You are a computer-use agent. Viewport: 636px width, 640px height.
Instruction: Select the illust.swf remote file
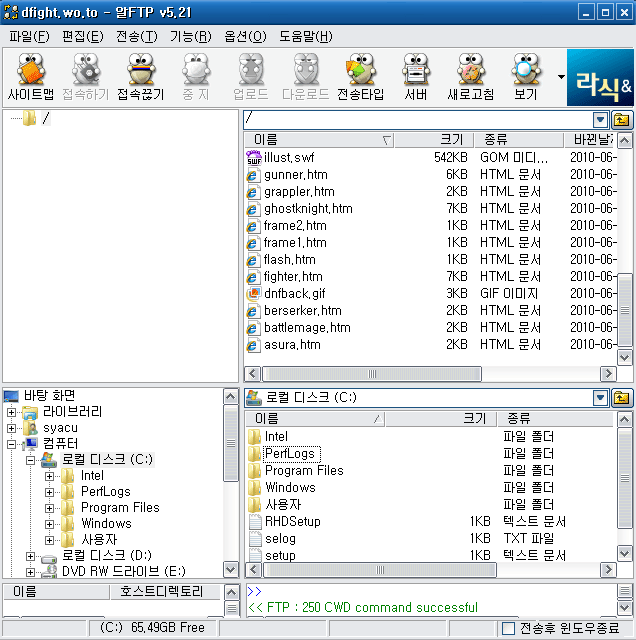(288, 158)
